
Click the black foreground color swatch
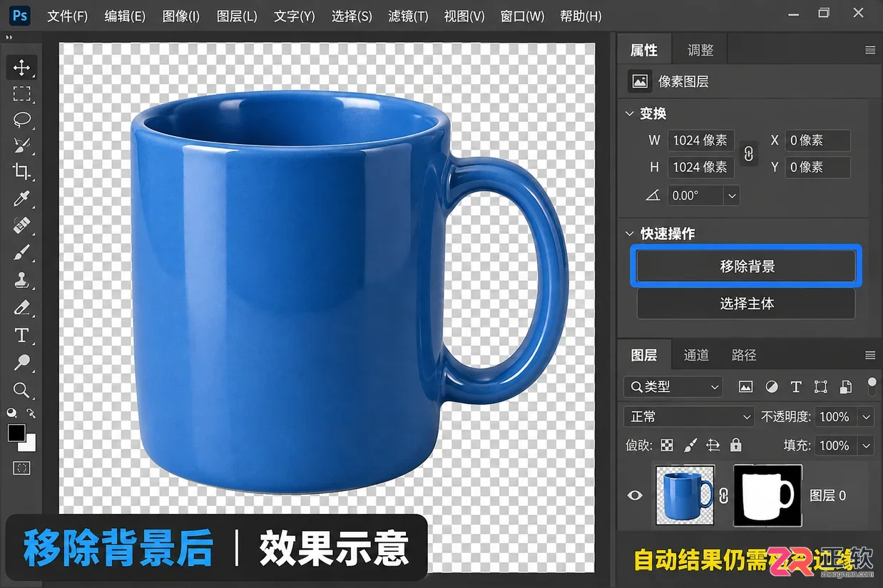pos(16,433)
